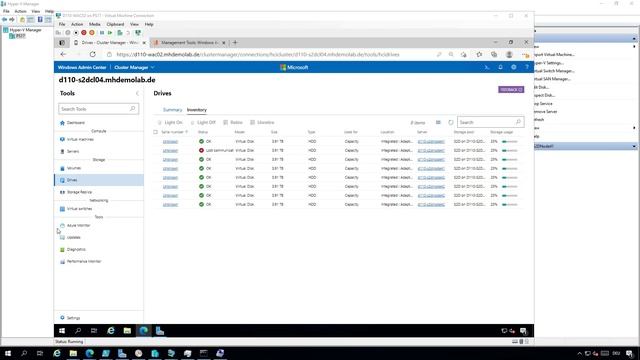Click help question mark in Admin Center header

point(527,67)
